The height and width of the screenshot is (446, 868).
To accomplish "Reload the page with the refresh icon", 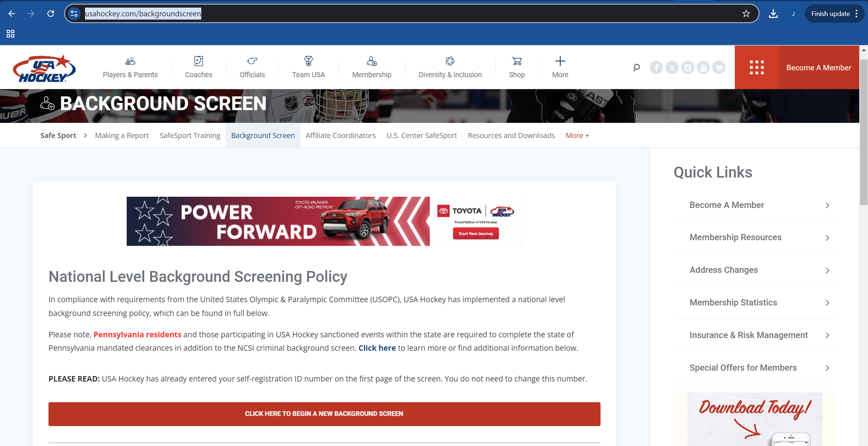I will pyautogui.click(x=51, y=13).
